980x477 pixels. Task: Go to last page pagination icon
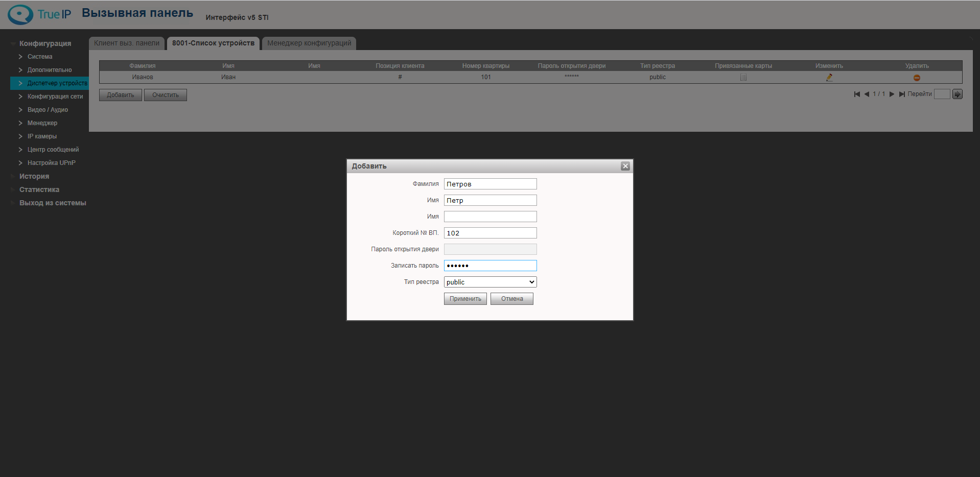pyautogui.click(x=902, y=94)
